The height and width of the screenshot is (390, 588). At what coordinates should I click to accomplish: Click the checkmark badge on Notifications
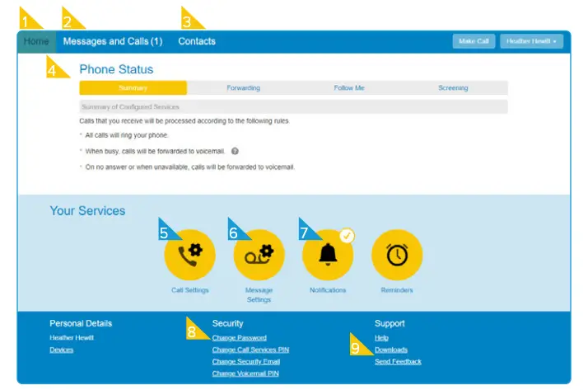[x=347, y=236]
